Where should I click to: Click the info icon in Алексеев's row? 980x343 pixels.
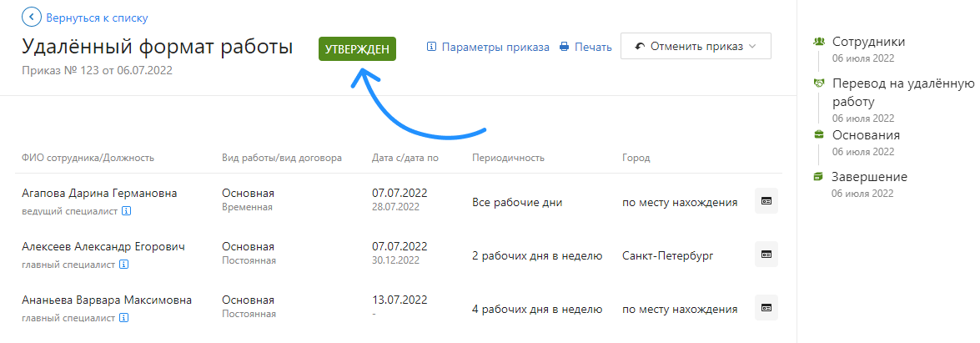point(123,265)
